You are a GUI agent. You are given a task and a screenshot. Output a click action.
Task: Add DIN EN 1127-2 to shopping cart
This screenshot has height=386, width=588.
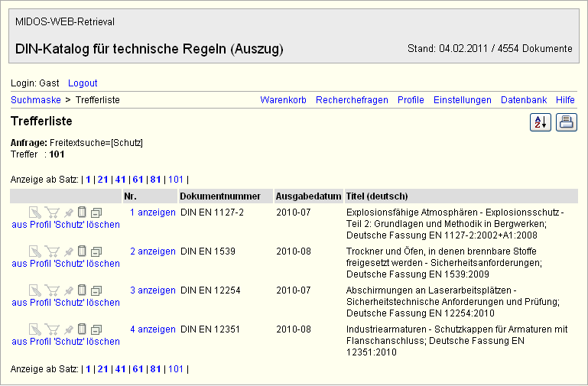pos(52,212)
